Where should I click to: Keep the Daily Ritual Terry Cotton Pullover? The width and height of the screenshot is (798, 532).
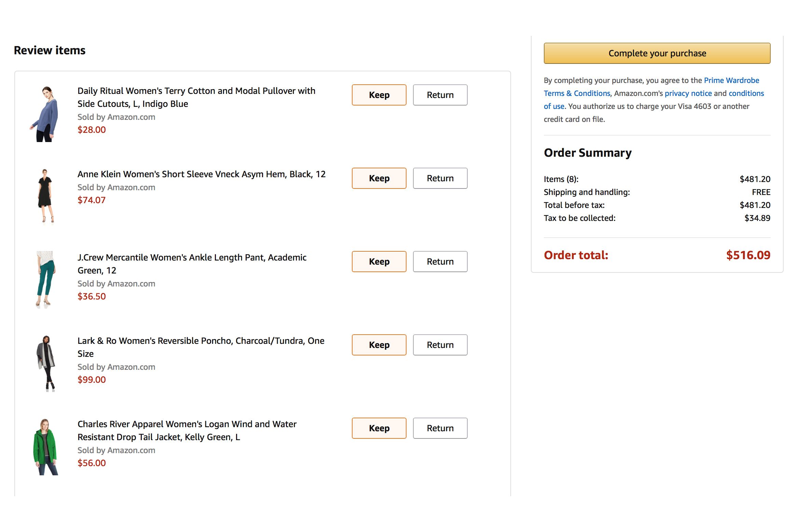[379, 95]
